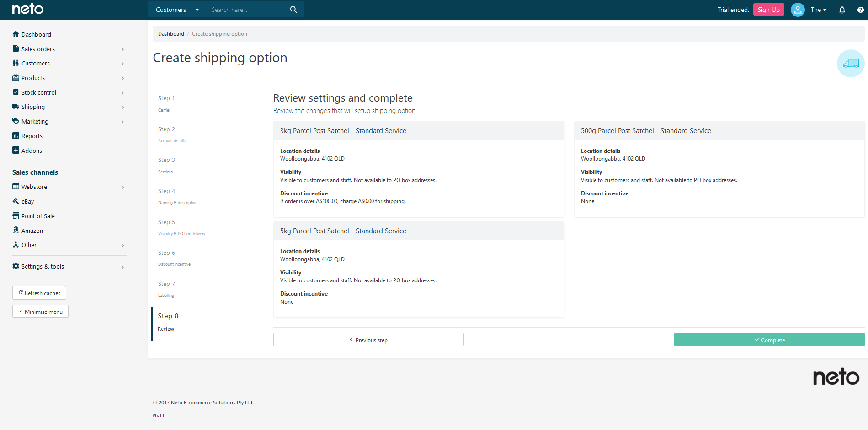Open the 'The' account dropdown

point(819,10)
